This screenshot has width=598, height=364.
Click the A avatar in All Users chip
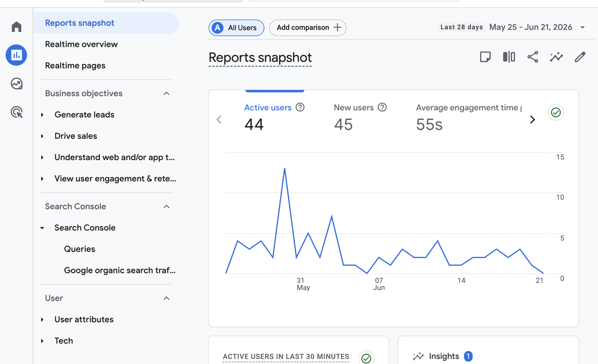pos(218,28)
